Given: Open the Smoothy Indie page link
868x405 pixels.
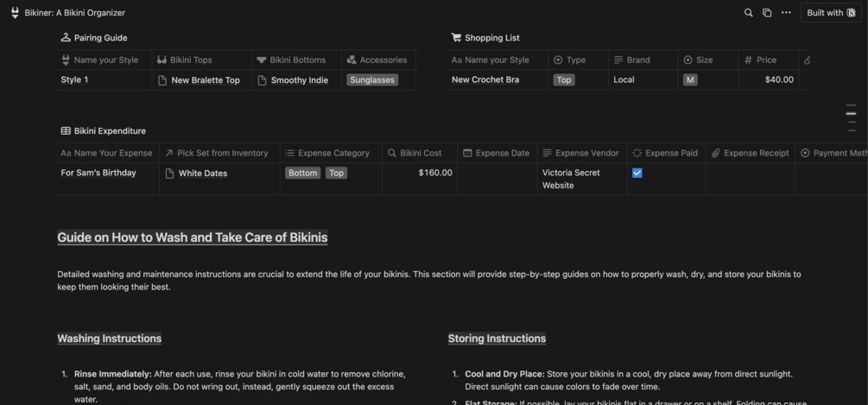Looking at the screenshot, I should [x=300, y=80].
